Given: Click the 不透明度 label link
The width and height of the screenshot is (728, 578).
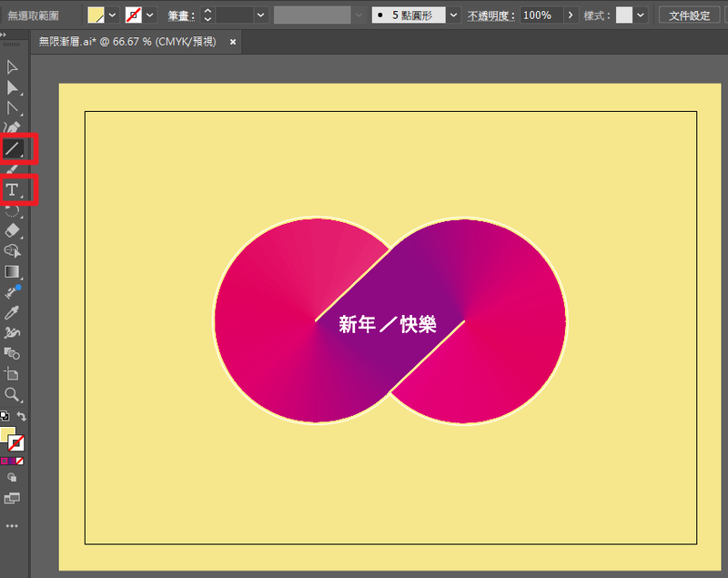Looking at the screenshot, I should (490, 15).
